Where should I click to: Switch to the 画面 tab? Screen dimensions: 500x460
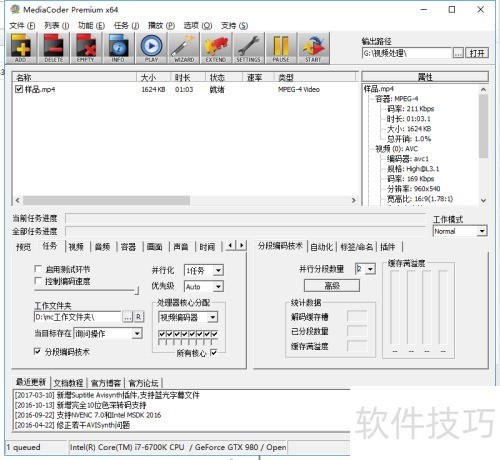click(155, 247)
